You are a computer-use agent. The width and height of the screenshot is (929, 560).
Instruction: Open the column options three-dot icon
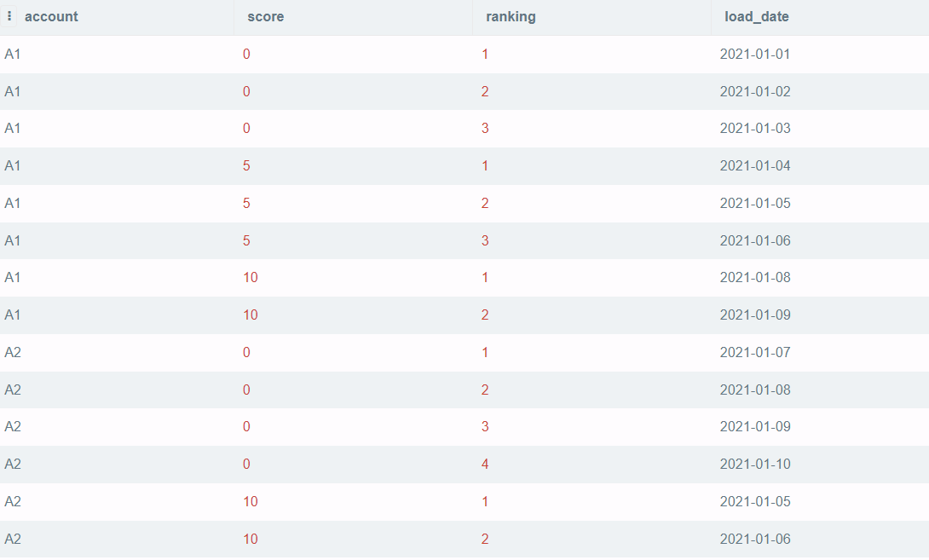point(9,16)
